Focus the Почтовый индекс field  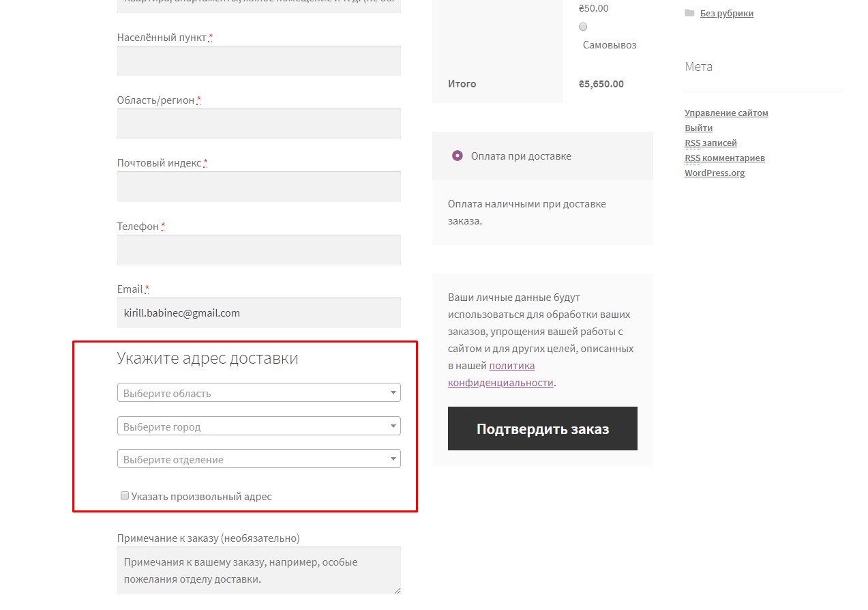click(x=258, y=186)
